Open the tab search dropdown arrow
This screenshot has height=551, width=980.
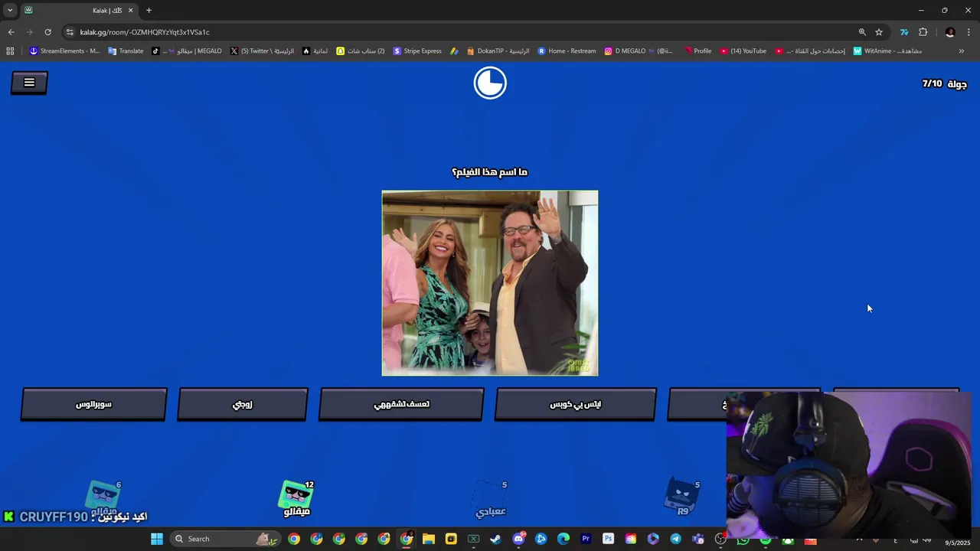pyautogui.click(x=10, y=10)
